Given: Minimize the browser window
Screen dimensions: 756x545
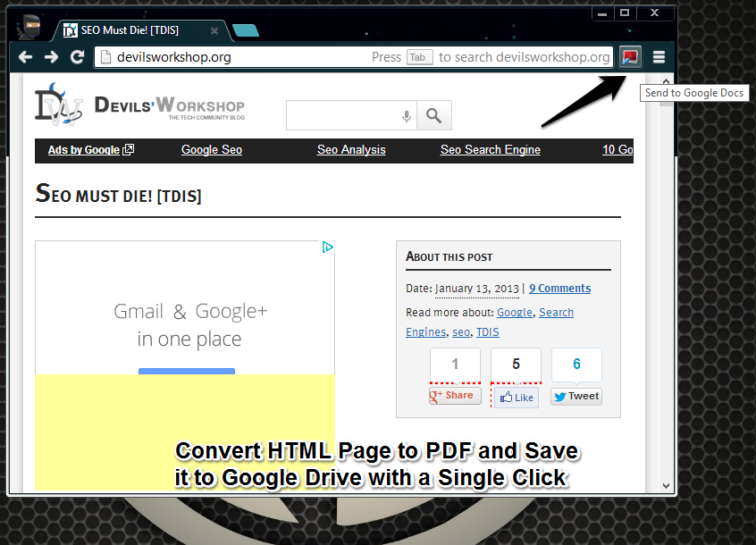Looking at the screenshot, I should point(602,13).
